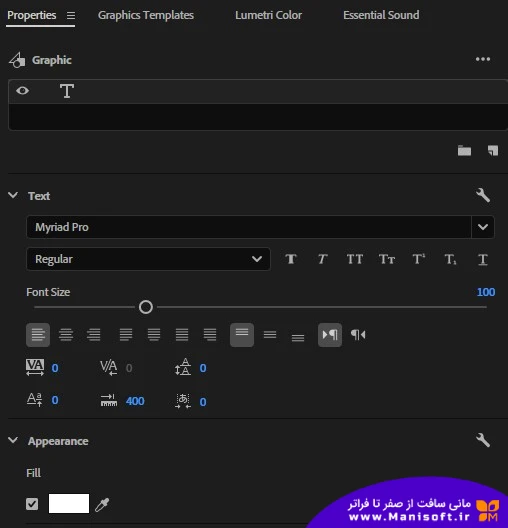Switch to the Lumetri Color tab
The width and height of the screenshot is (508, 528).
tap(268, 15)
